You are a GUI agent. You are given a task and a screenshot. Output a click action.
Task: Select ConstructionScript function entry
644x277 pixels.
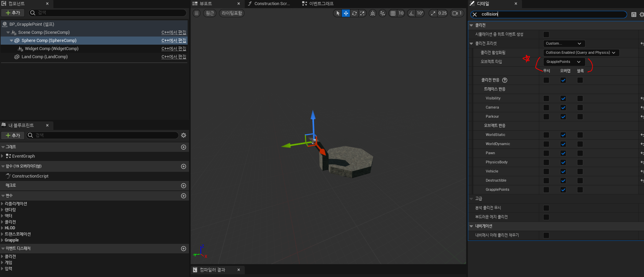(30, 176)
